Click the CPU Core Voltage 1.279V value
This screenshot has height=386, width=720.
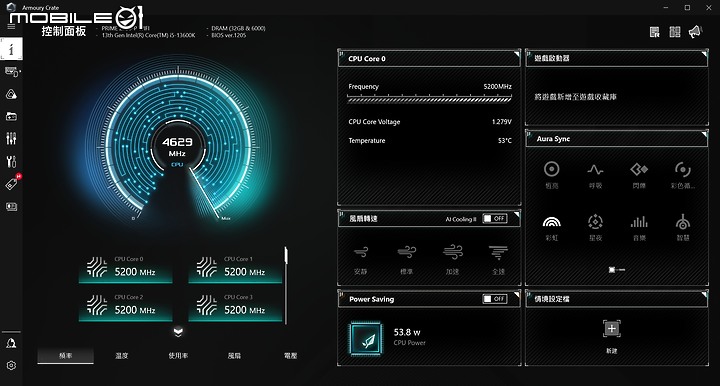click(x=501, y=122)
